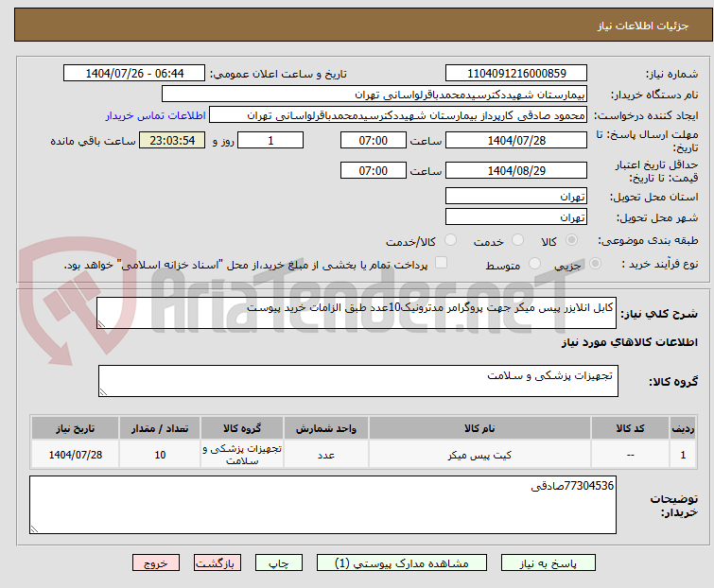
Task: Click the عدد unit cell
Action: (326, 455)
